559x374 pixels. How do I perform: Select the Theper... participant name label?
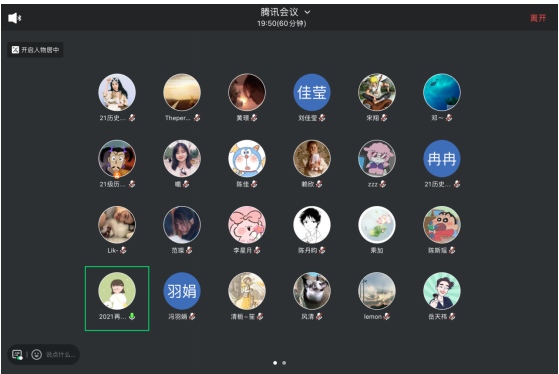click(177, 118)
